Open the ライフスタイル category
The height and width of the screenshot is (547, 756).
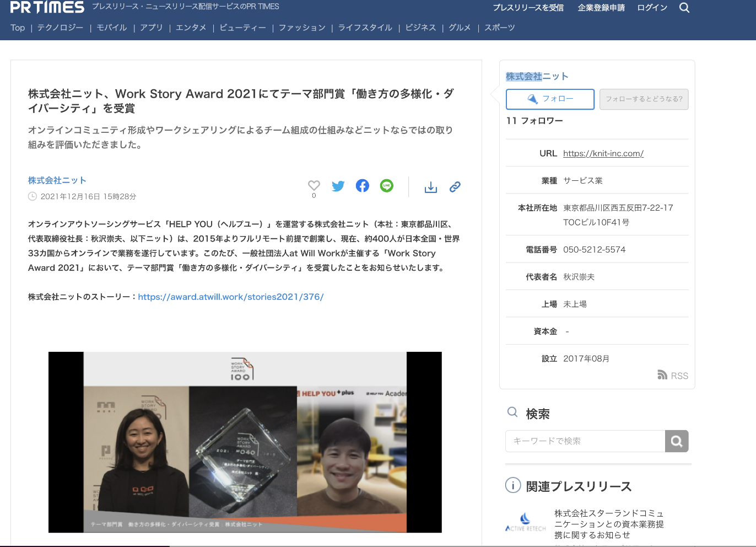[365, 28]
